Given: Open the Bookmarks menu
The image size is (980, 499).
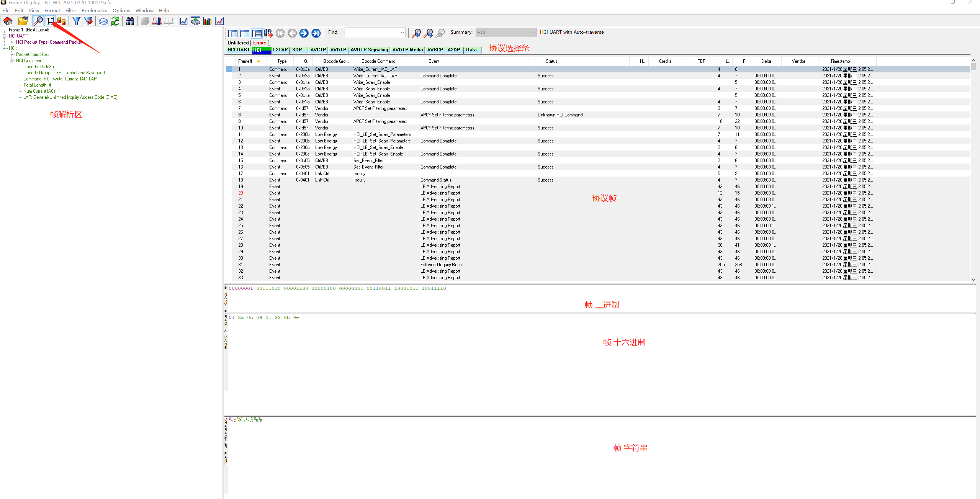Looking at the screenshot, I should pos(94,11).
